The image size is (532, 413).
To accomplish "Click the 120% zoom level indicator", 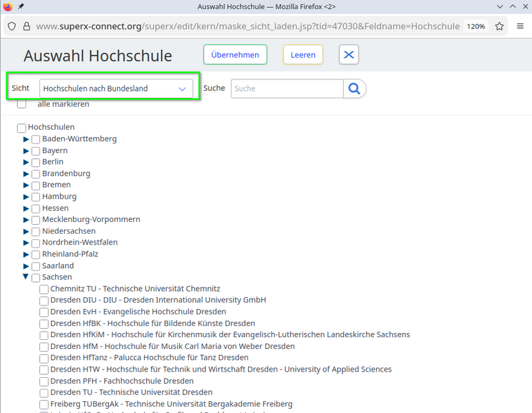I will tap(475, 26).
